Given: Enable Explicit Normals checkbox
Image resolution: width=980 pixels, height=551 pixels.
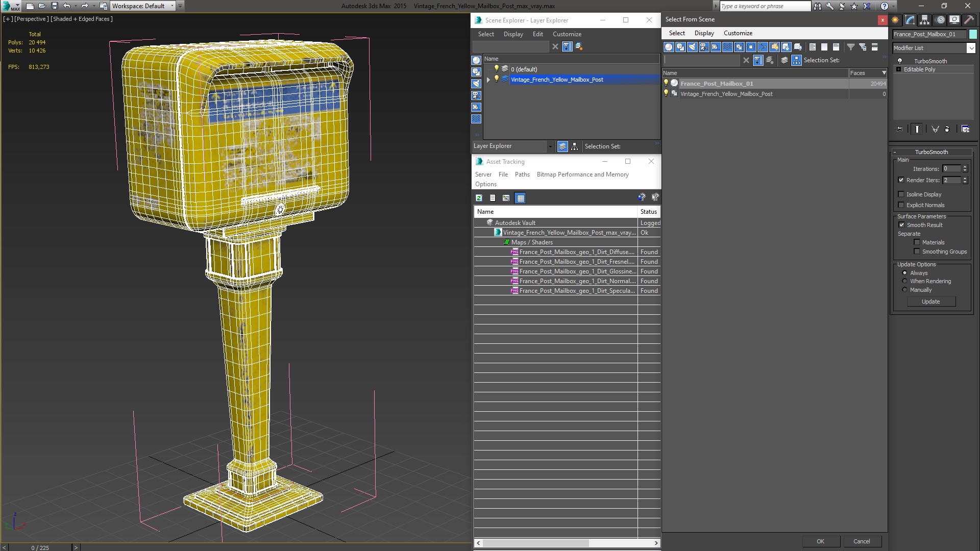Looking at the screenshot, I should 901,205.
